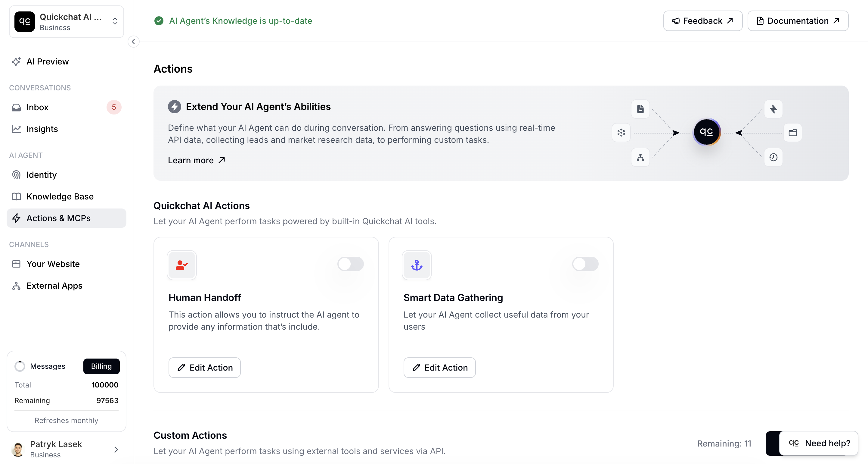Click the Billing tab in usage panel
The image size is (868, 464).
click(x=101, y=366)
